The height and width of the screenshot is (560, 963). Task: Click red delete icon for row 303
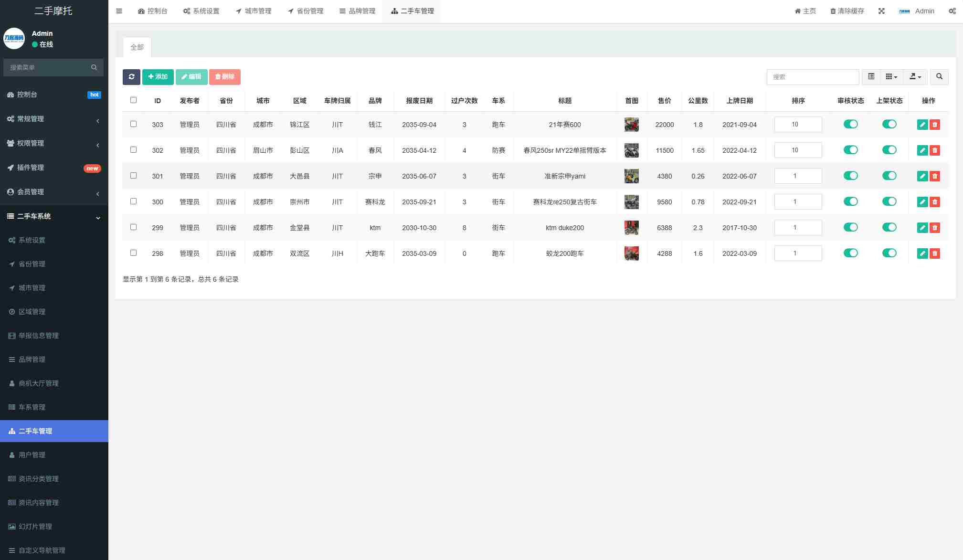[x=935, y=125]
